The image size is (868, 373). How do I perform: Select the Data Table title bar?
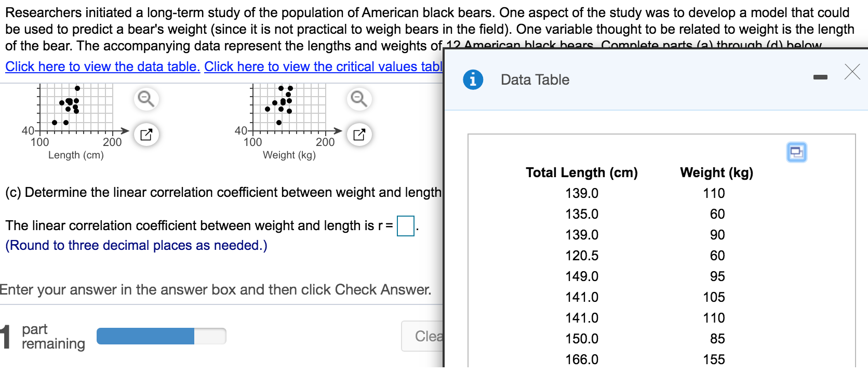tap(534, 79)
